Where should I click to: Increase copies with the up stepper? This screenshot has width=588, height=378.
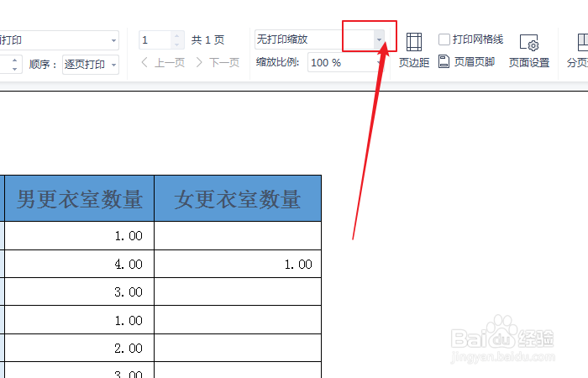coord(14,60)
